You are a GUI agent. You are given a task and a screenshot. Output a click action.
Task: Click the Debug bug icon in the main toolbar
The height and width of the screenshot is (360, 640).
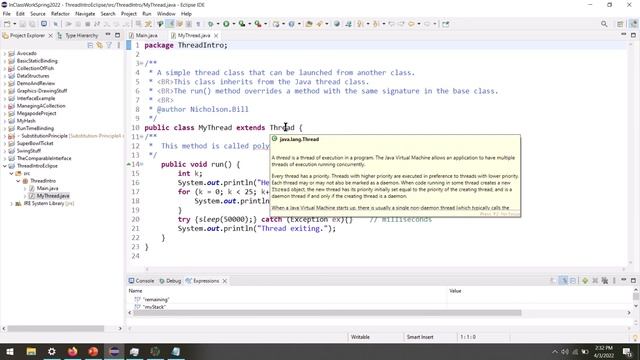tap(211, 24)
